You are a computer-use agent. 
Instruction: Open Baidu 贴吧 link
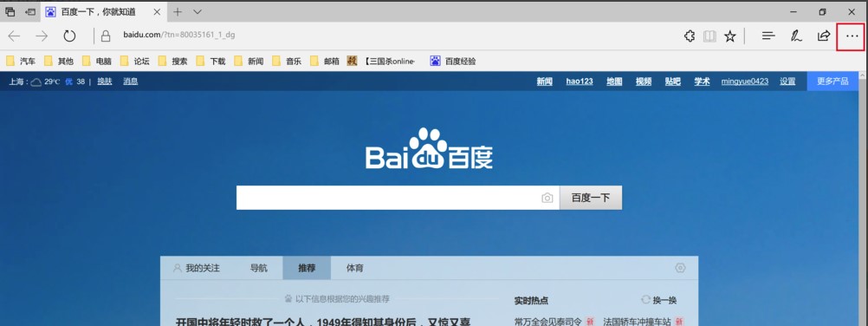coord(672,81)
